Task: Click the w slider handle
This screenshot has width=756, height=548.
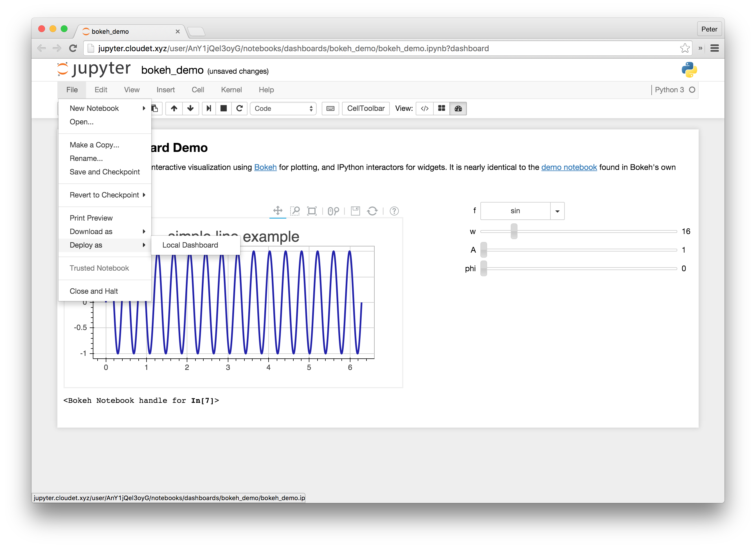Action: tap(514, 231)
